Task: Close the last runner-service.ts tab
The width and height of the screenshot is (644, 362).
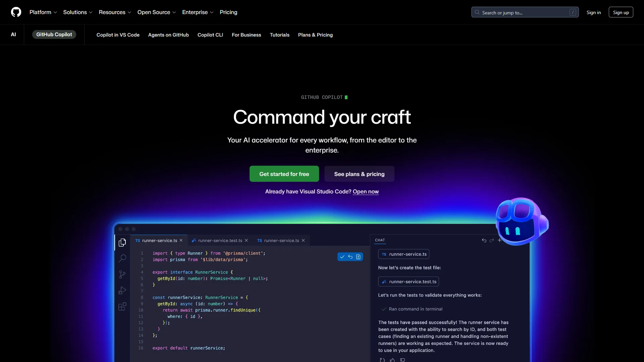Action: (303, 241)
